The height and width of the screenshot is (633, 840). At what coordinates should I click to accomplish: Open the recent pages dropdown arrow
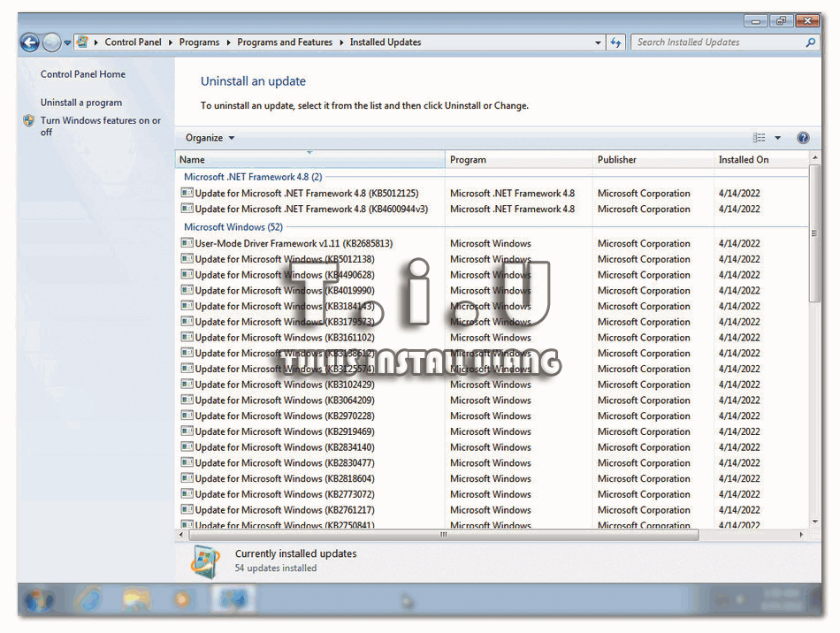click(x=67, y=42)
